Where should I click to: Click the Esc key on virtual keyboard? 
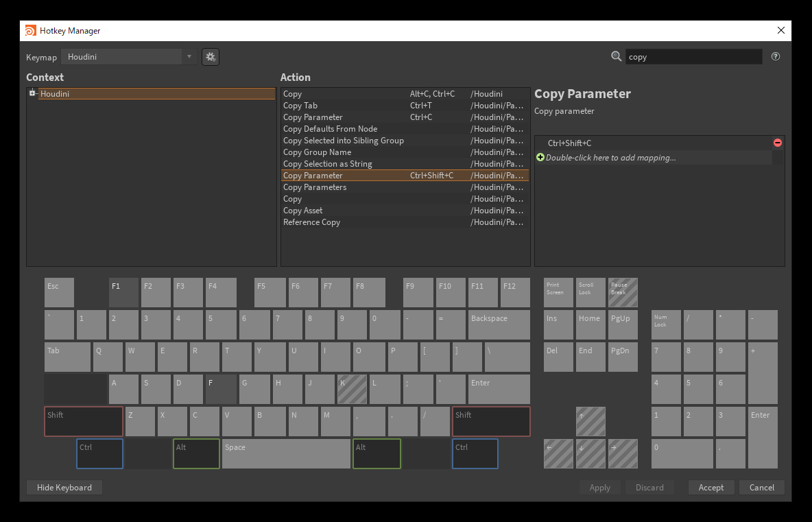(59, 293)
